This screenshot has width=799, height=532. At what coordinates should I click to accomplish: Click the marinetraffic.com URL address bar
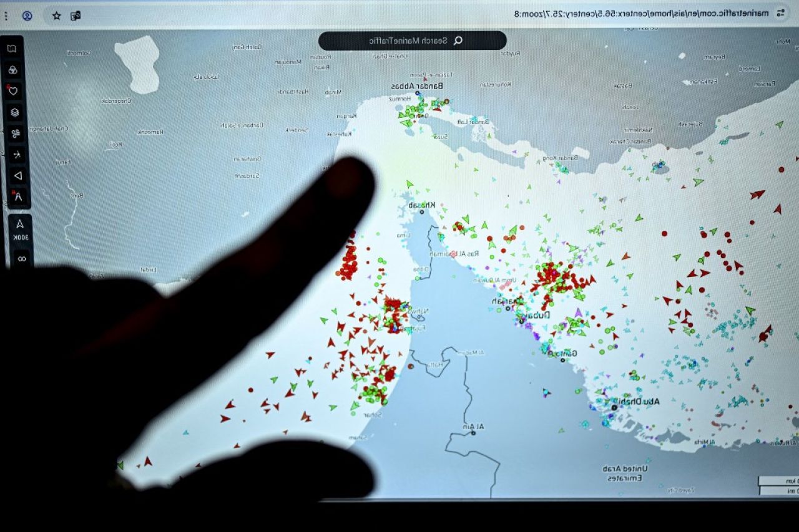(624, 13)
